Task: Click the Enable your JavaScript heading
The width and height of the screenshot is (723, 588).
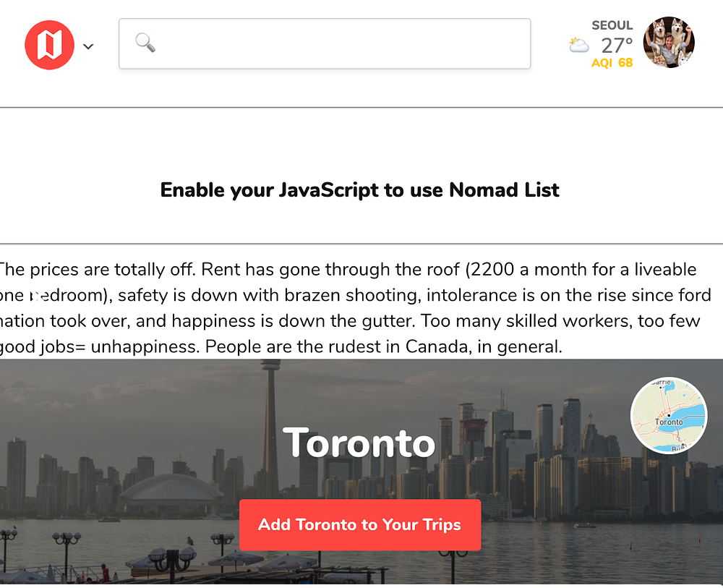Action: click(x=359, y=190)
